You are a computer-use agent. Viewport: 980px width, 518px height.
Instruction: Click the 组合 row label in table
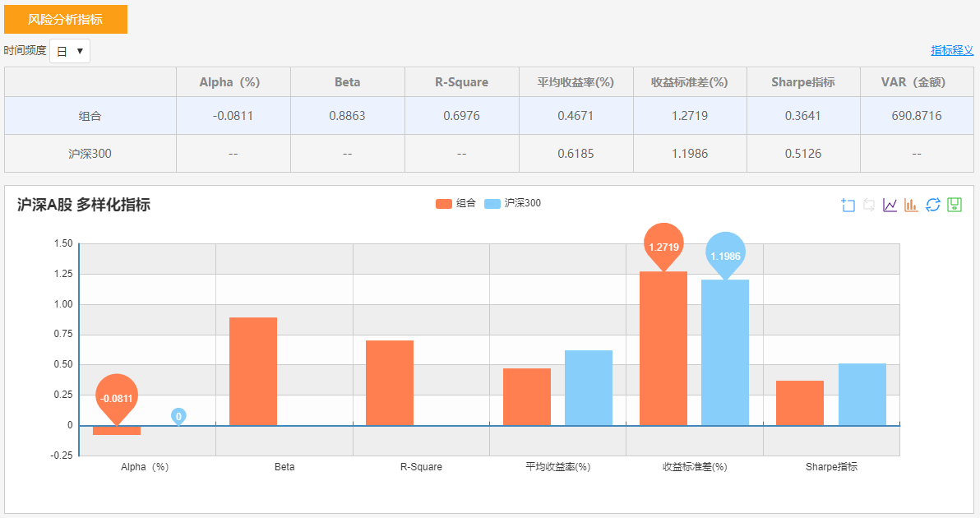(x=90, y=116)
